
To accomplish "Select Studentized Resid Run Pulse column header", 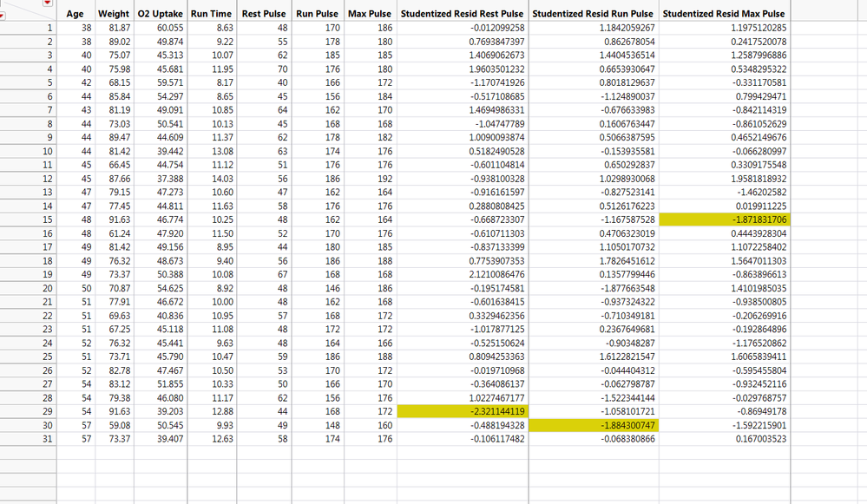I will (594, 14).
